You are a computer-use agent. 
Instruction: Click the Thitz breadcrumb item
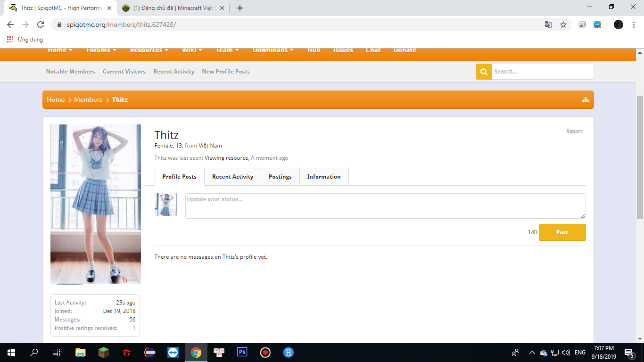[120, 99]
